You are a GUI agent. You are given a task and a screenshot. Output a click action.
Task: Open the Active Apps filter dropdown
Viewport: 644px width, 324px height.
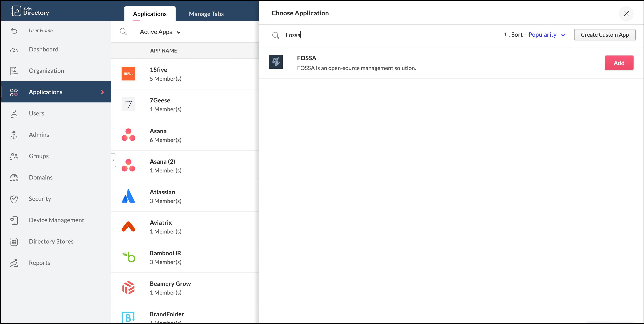point(160,32)
